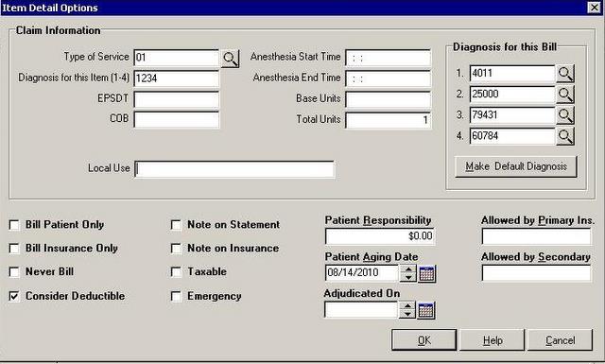Open calendar for Patient Aging Date
605x364 pixels.
tap(427, 273)
